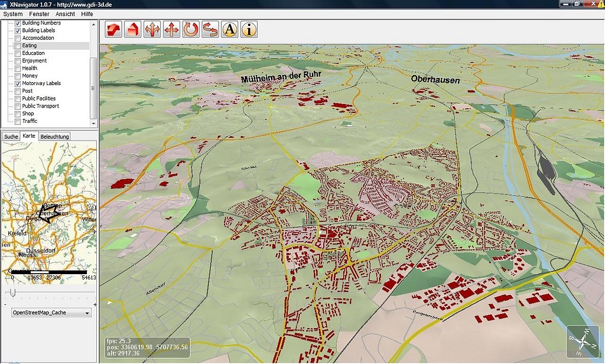Open the info tool
This screenshot has height=364, width=605.
click(249, 30)
